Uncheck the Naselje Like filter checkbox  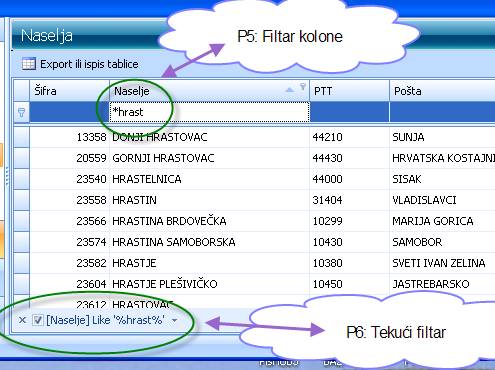[38, 320]
